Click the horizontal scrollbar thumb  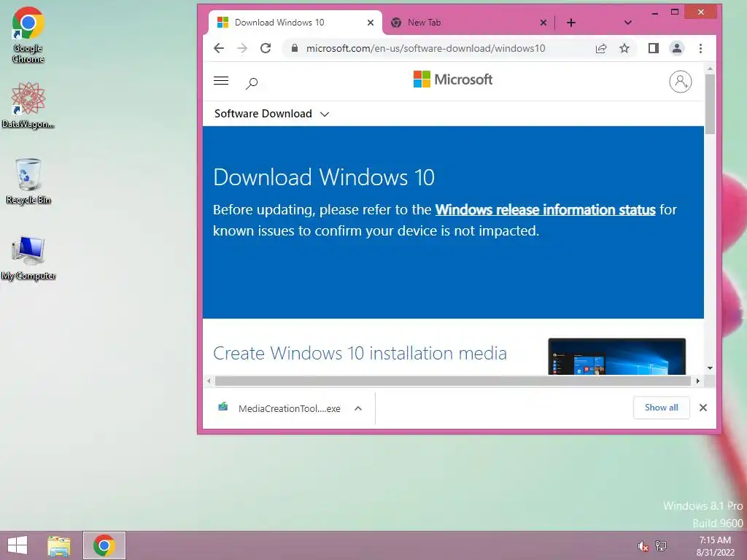pyautogui.click(x=452, y=381)
